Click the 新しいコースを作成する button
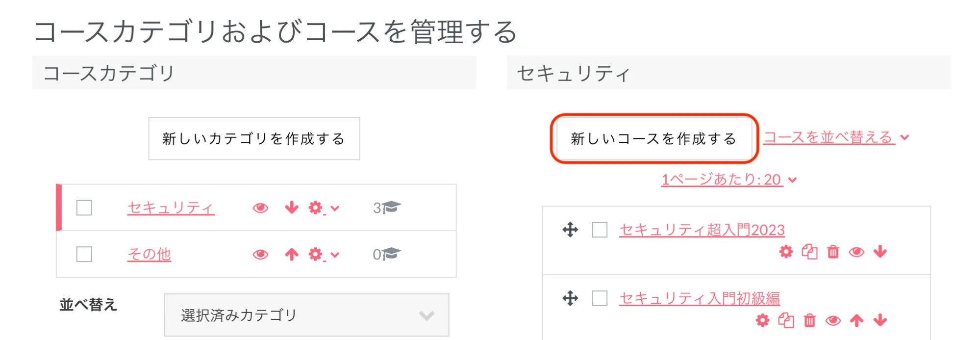 (653, 139)
